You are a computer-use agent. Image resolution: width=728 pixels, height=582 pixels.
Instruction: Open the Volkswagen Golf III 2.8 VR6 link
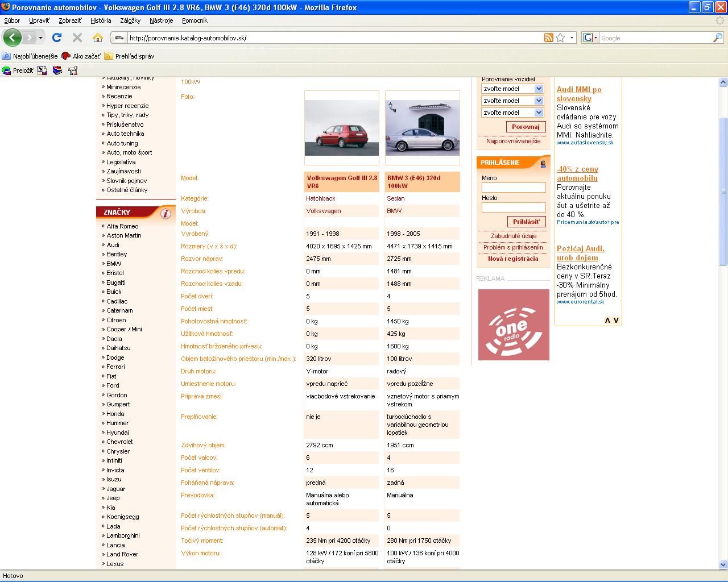pyautogui.click(x=342, y=182)
